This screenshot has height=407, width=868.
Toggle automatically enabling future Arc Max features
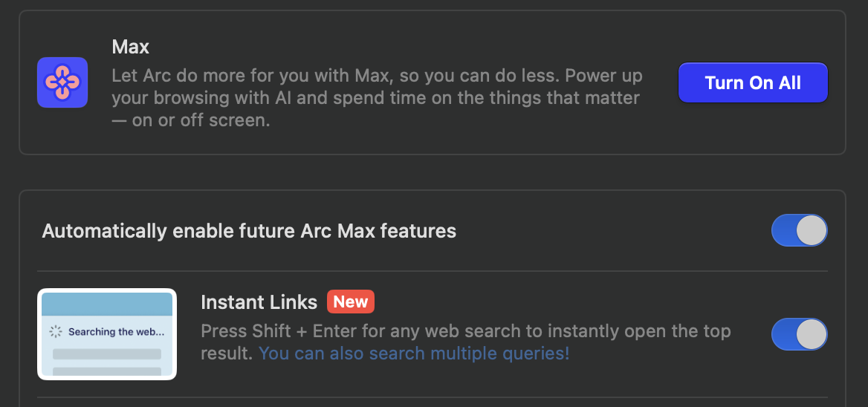pyautogui.click(x=799, y=230)
